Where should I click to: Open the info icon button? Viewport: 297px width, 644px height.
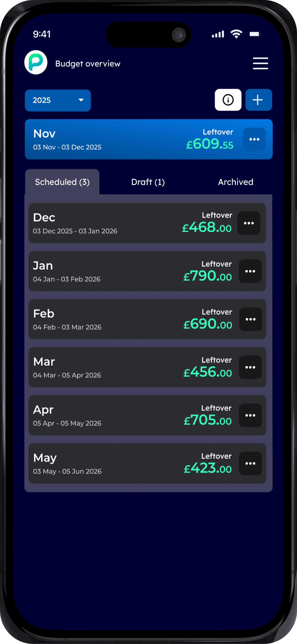228,100
